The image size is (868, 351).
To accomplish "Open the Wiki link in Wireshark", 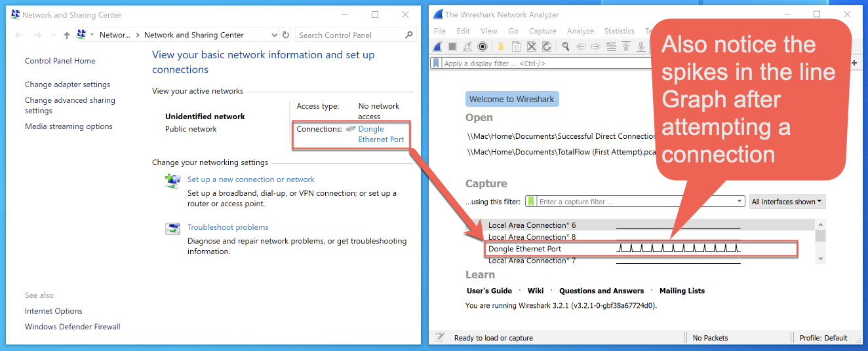I will point(536,291).
